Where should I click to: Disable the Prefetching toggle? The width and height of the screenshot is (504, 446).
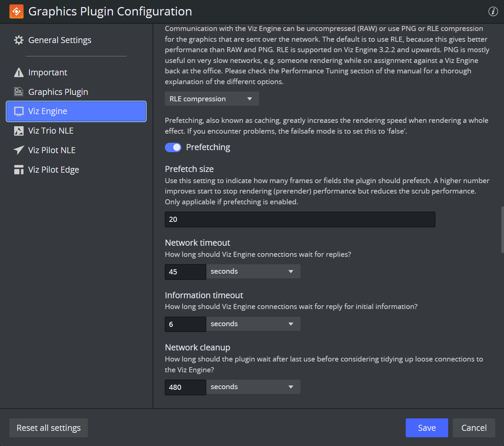[173, 147]
